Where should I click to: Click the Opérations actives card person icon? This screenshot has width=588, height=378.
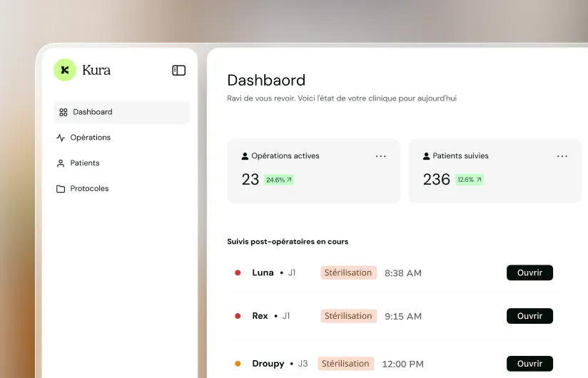pyautogui.click(x=245, y=156)
